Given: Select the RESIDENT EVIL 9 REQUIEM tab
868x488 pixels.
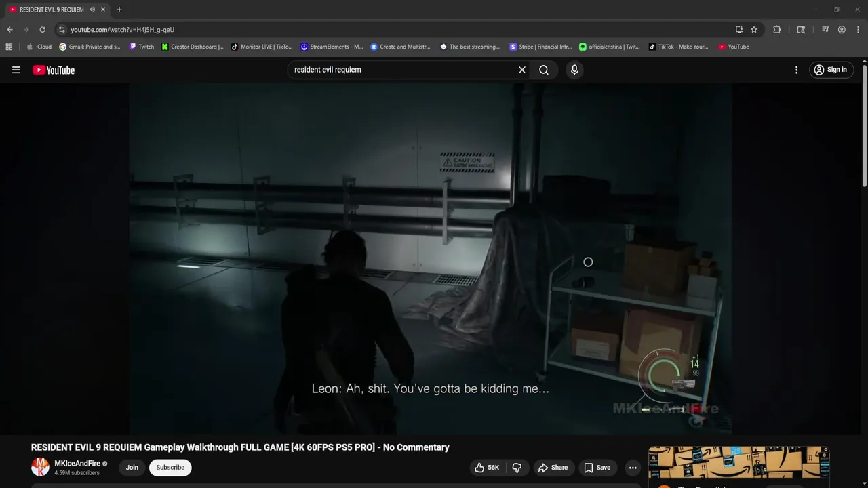Looking at the screenshot, I should tap(51, 9).
